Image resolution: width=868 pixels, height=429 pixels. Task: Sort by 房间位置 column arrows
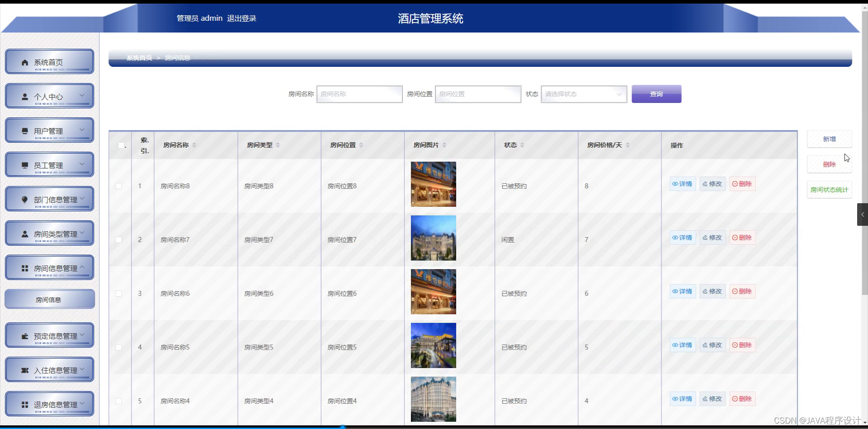[x=361, y=145]
